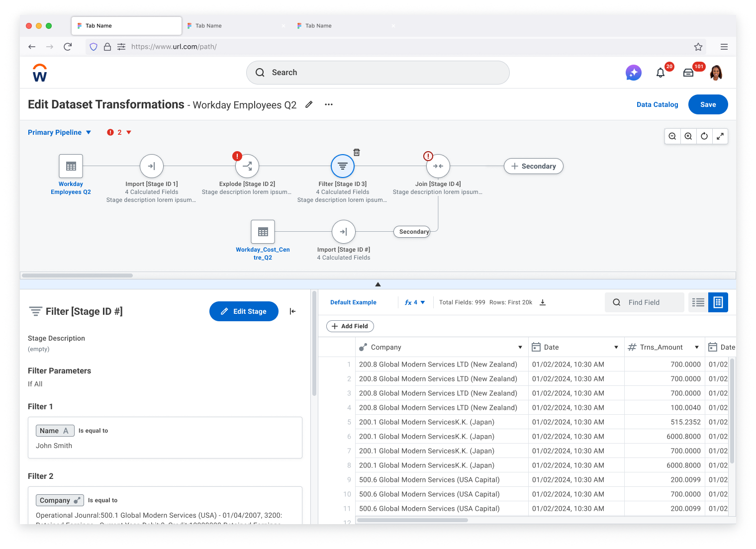Select the Workday_Cost_Centre_Q2 table node
Viewport: 756px width, 549px height.
263,232
